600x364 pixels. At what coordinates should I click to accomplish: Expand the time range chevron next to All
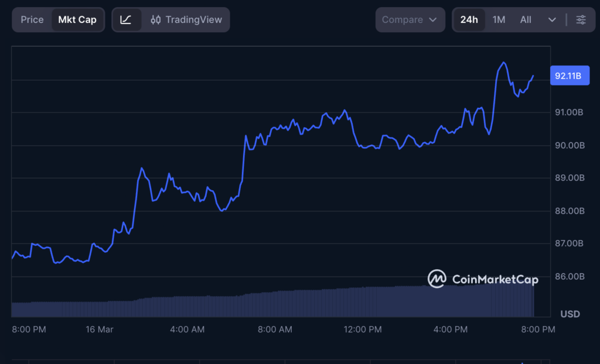coord(551,19)
